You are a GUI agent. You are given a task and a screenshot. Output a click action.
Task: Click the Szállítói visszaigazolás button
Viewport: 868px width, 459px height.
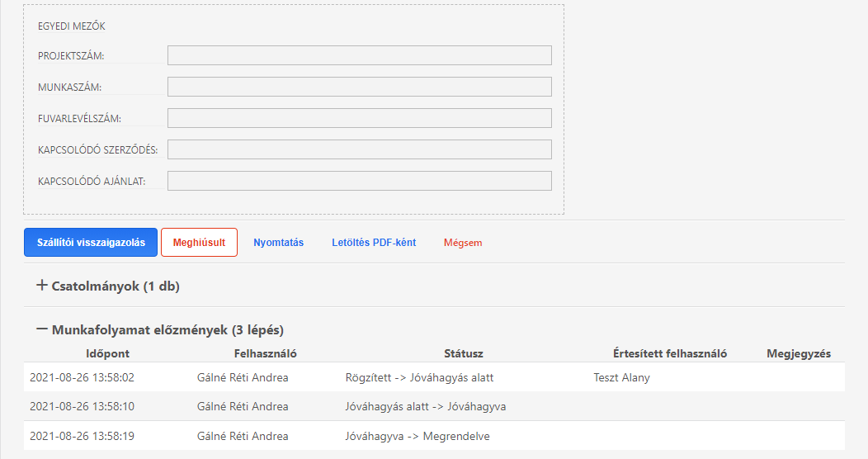click(x=91, y=243)
